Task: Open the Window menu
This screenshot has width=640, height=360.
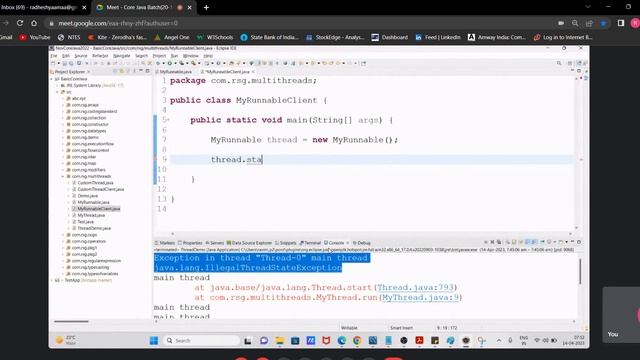Action: [190, 56]
